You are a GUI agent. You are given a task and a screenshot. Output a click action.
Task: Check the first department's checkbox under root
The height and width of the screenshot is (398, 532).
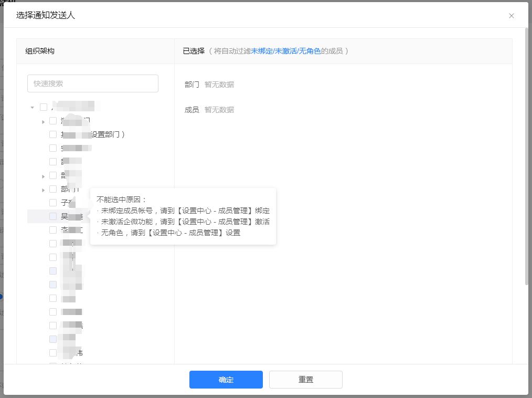click(x=53, y=121)
